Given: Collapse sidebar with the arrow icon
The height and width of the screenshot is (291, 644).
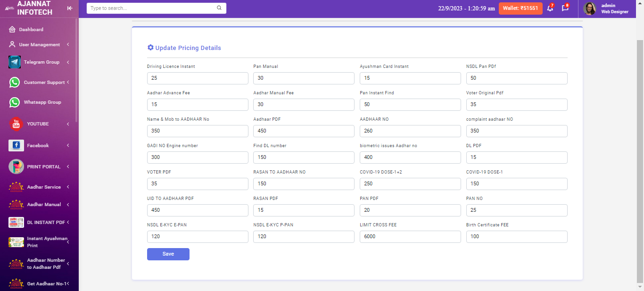Looking at the screenshot, I should [x=70, y=8].
